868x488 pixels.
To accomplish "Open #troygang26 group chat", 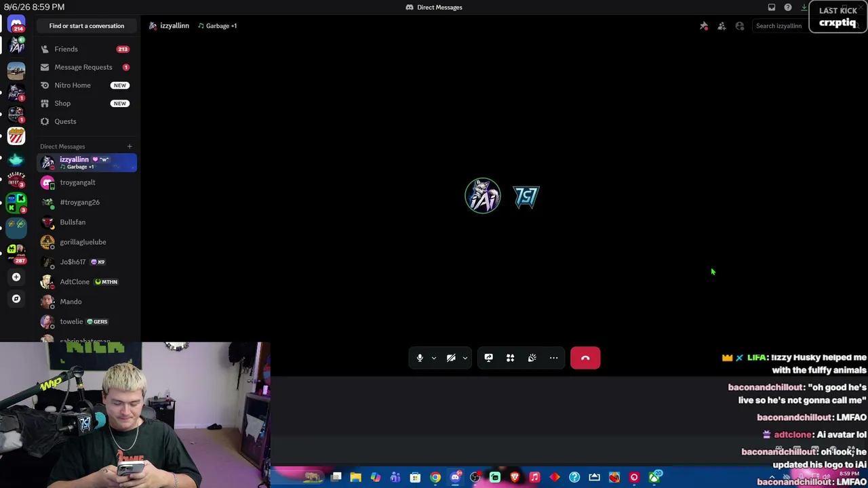I will 87,202.
